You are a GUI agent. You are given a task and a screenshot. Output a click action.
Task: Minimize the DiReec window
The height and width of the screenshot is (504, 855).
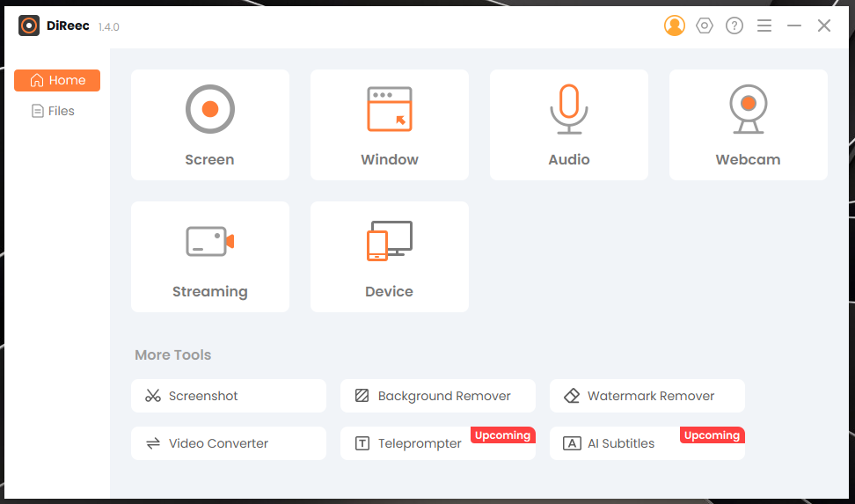[794, 26]
